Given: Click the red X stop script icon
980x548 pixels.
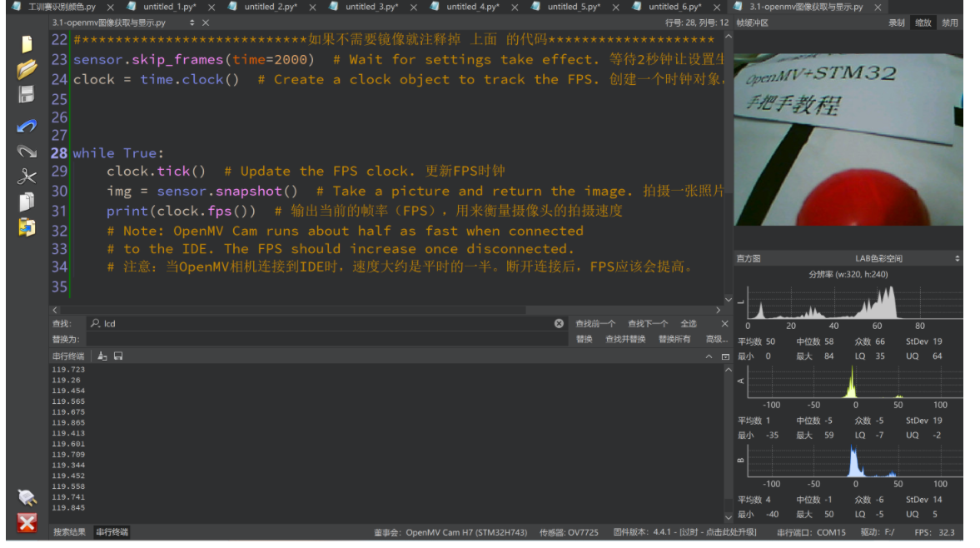Looking at the screenshot, I should (x=27, y=522).
